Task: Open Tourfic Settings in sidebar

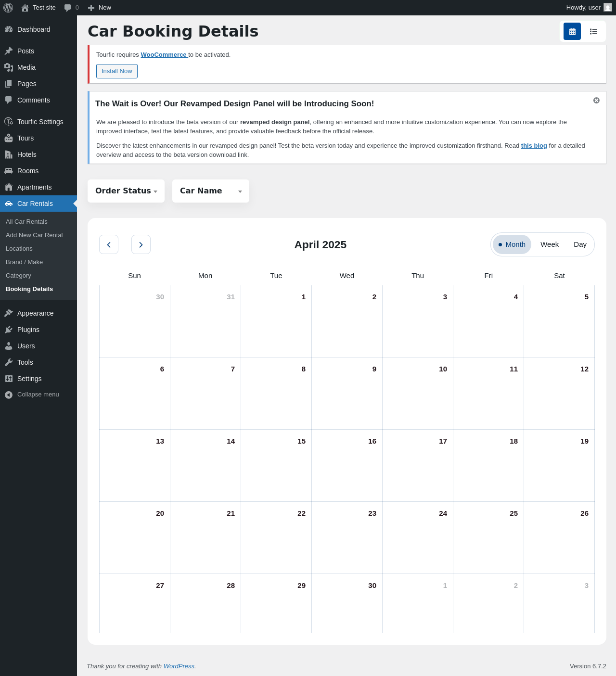Action: click(40, 122)
